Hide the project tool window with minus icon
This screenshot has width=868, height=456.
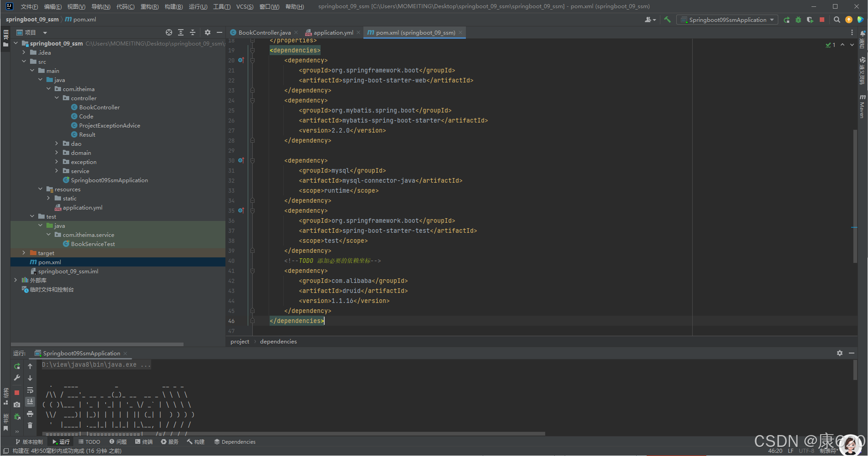220,32
